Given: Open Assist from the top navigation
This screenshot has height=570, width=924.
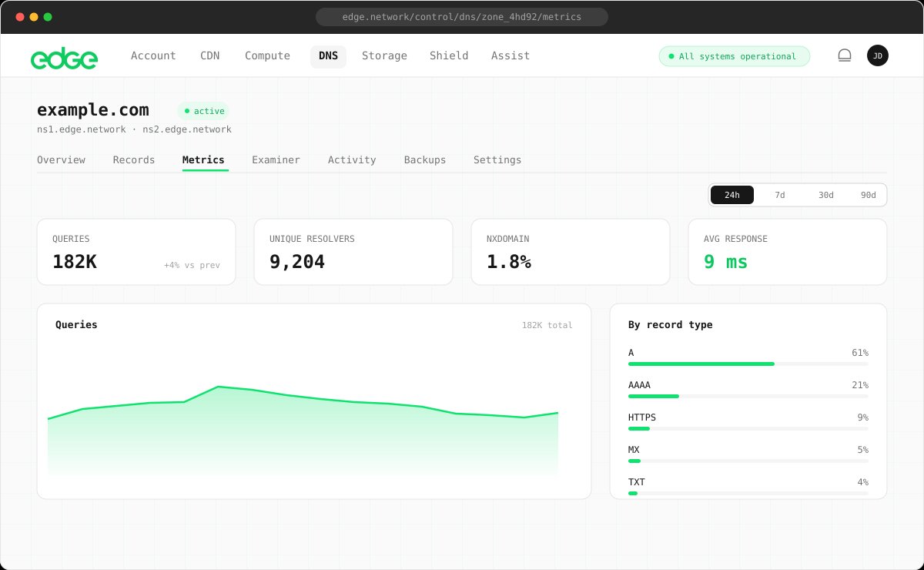Looking at the screenshot, I should (x=511, y=56).
